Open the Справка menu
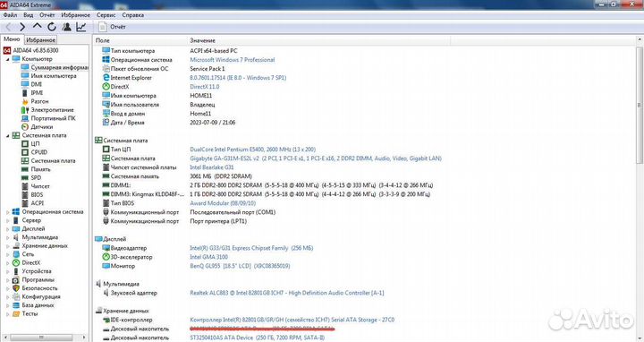 (132, 15)
